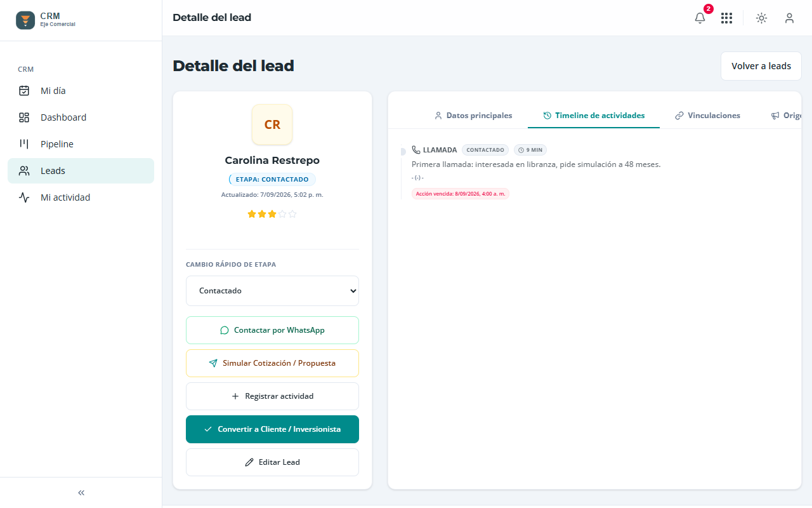Go to Mi día in sidebar
The image size is (812, 508).
click(x=81, y=91)
